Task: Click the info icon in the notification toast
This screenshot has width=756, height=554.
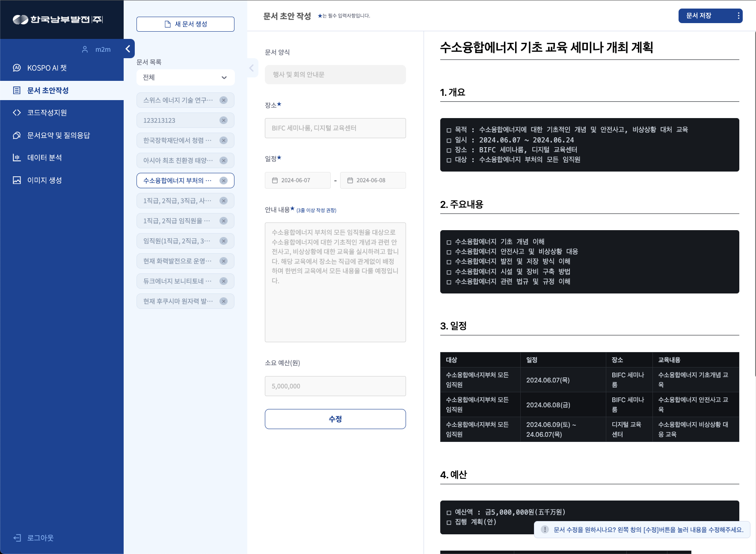Action: (x=545, y=530)
